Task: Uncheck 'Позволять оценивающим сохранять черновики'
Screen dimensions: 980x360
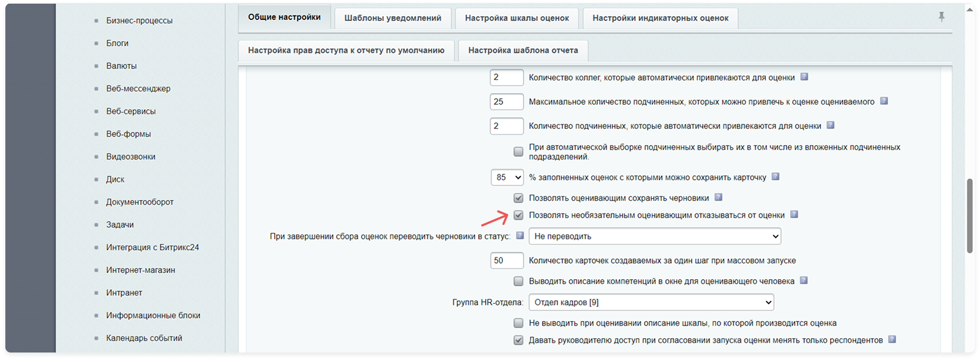Action: pos(518,198)
